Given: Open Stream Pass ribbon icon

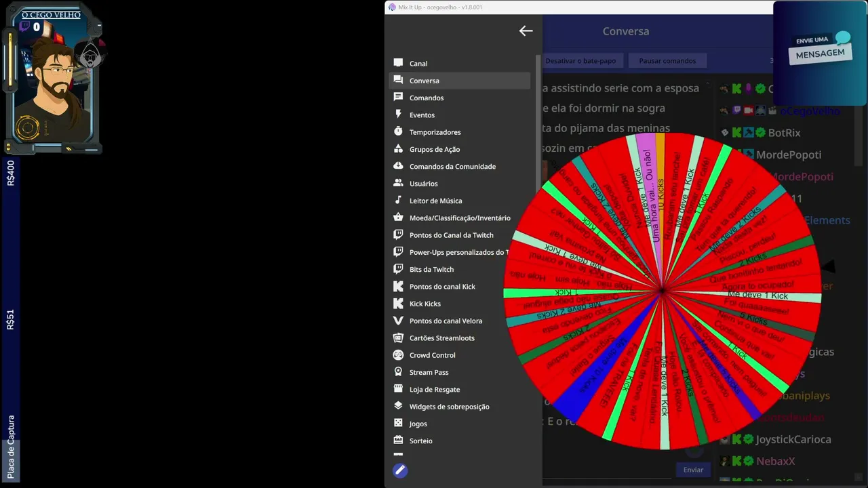Looking at the screenshot, I should tap(398, 372).
